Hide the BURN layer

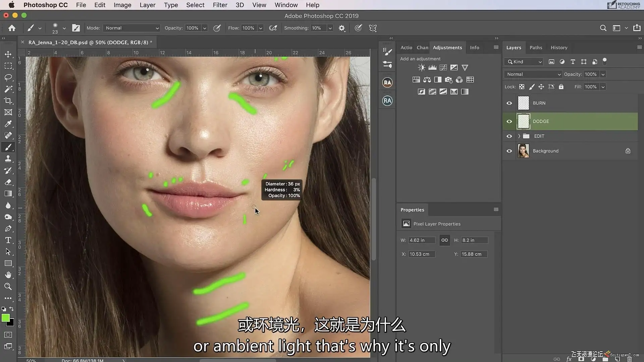[509, 103]
